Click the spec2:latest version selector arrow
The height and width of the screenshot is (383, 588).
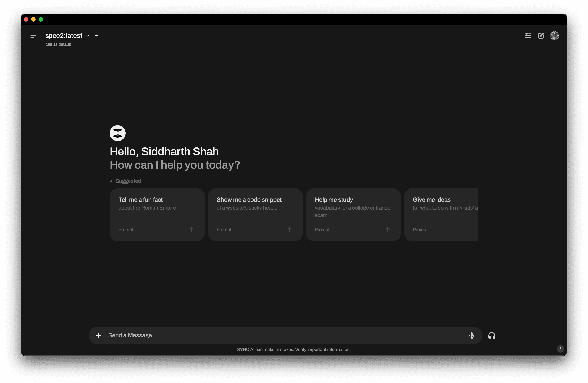coord(88,35)
